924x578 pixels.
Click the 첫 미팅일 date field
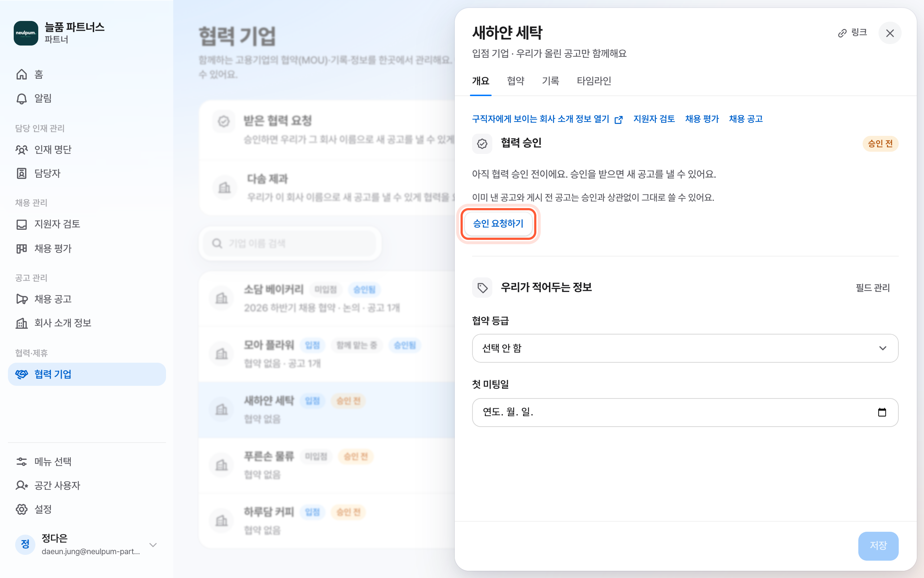coord(685,413)
